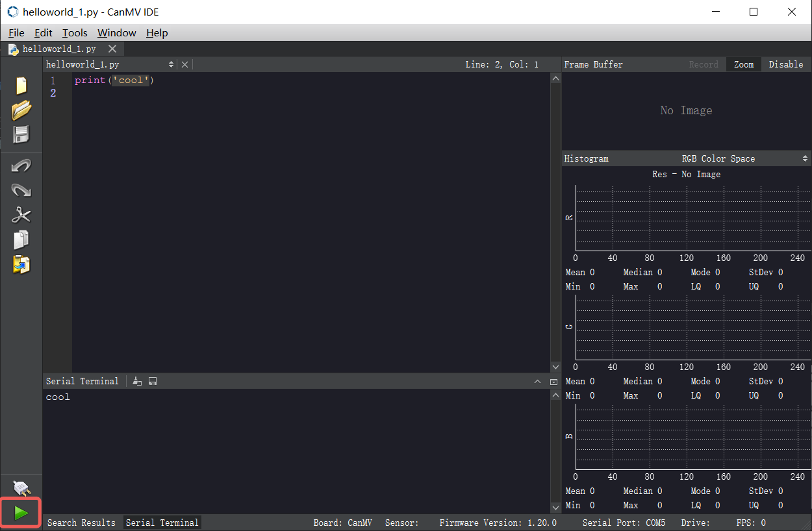Open the Edit menu
This screenshot has height=531, width=812.
tap(44, 32)
